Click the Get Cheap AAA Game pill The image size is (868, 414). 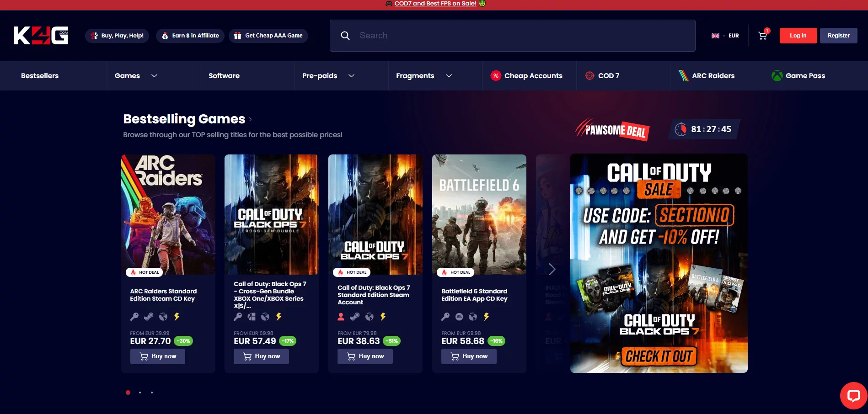click(268, 36)
